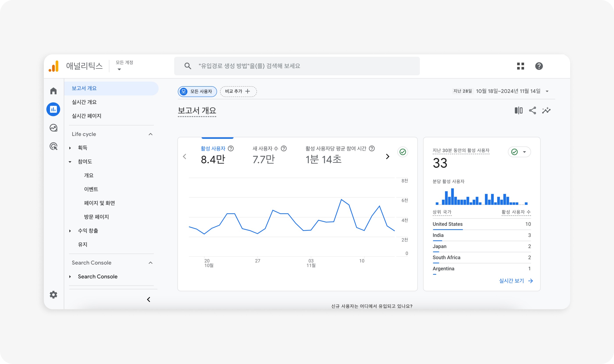Toggle the compare-view columns icon
The width and height of the screenshot is (614, 364).
point(518,110)
